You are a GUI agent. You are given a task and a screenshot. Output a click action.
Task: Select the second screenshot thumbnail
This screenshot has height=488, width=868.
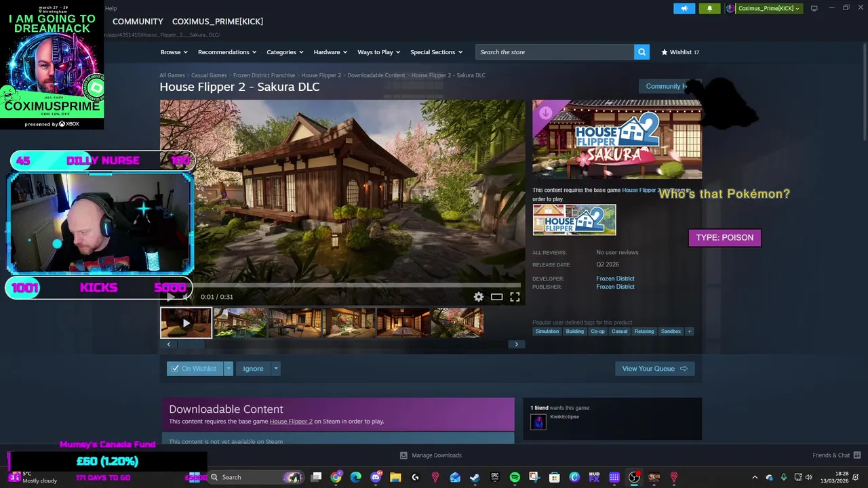point(294,323)
